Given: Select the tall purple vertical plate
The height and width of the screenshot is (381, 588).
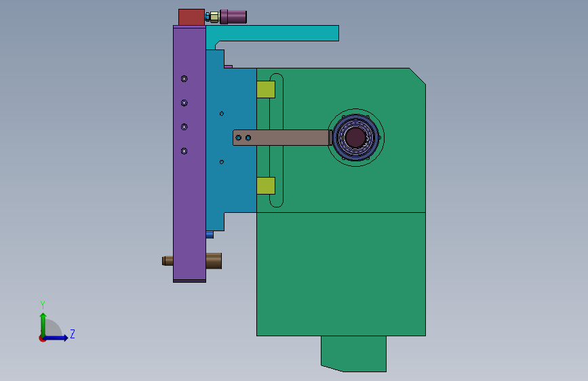Looking at the screenshot, I should tap(189, 154).
